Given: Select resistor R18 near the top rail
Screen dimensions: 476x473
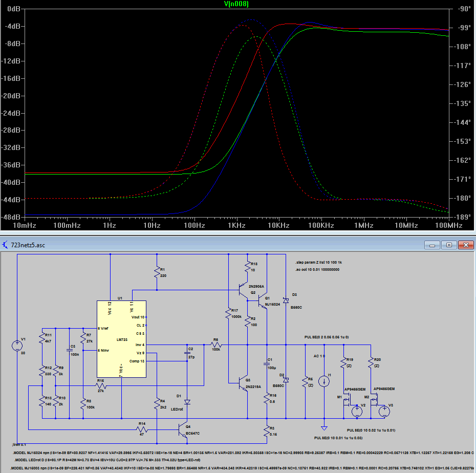Looking at the screenshot, I should tap(248, 267).
